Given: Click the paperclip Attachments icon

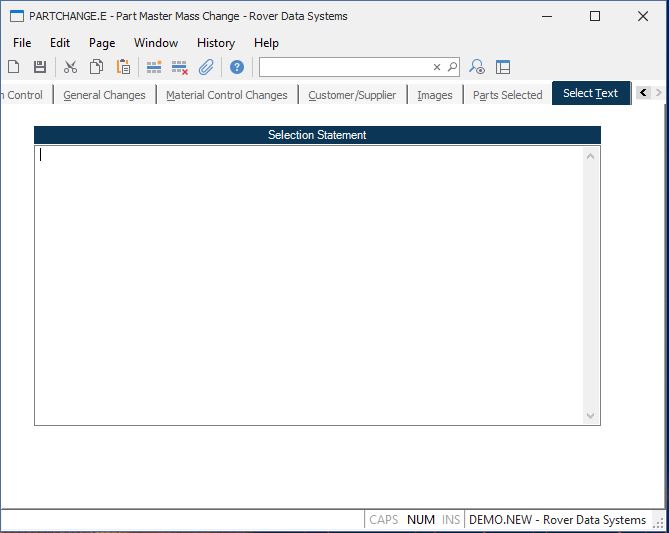Looking at the screenshot, I should (206, 67).
